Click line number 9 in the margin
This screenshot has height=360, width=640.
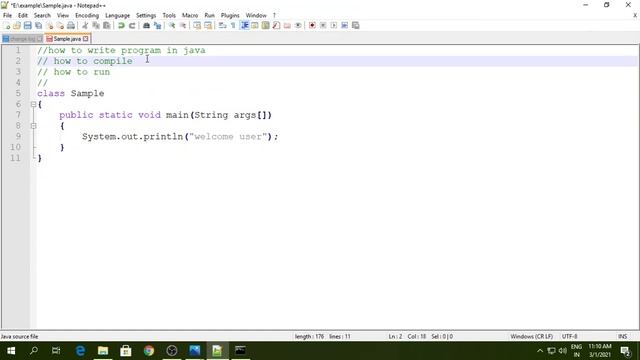18,136
